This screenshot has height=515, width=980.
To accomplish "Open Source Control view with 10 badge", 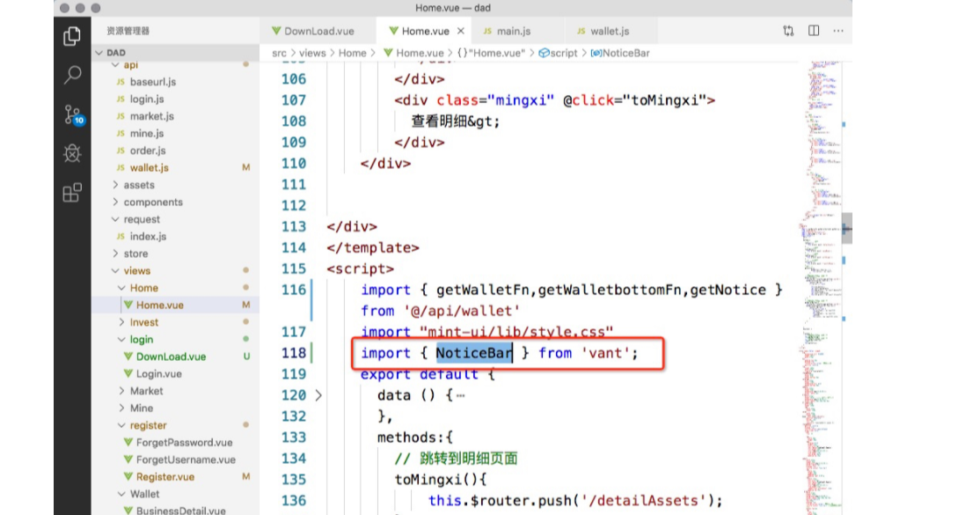I will 73,114.
